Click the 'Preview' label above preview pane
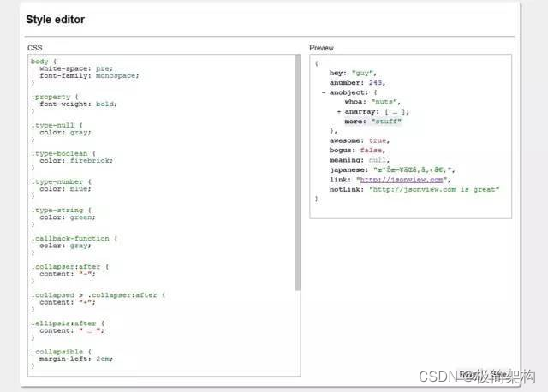548x392 pixels. (321, 48)
